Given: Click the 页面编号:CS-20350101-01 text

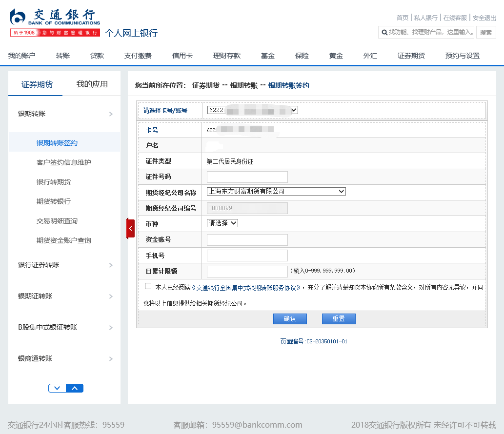Looking at the screenshot, I should pyautogui.click(x=313, y=341).
